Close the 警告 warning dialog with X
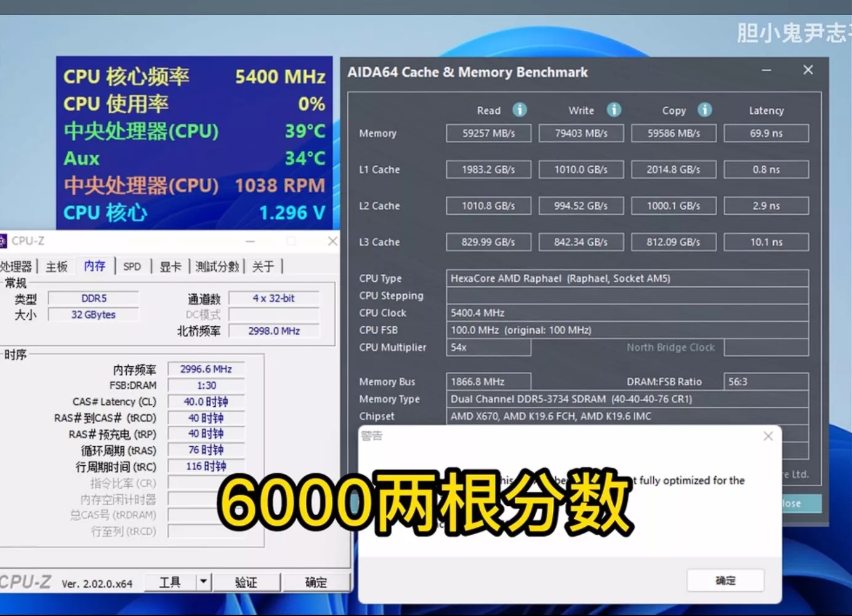The width and height of the screenshot is (852, 616). [768, 436]
